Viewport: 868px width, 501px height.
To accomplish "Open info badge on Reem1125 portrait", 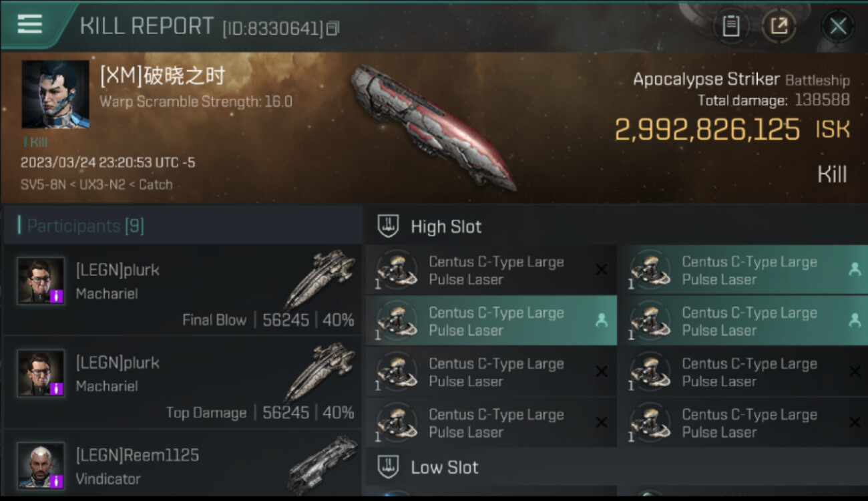I will [x=57, y=481].
